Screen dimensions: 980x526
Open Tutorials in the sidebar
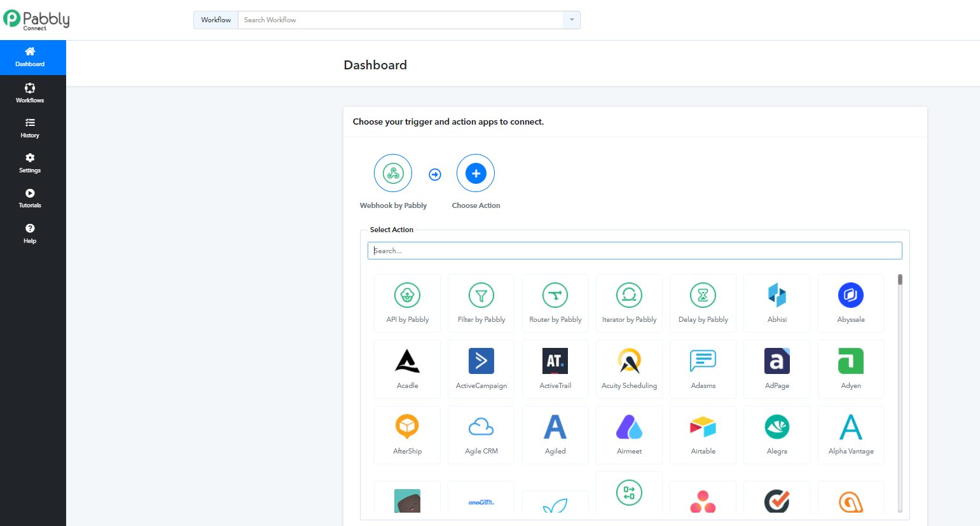tap(30, 198)
